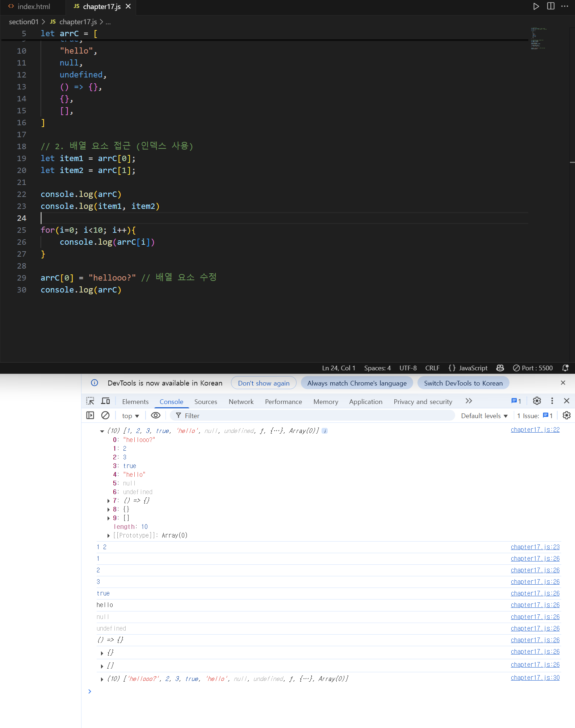
Task: Click section01 in the breadcrumb
Action: [24, 22]
